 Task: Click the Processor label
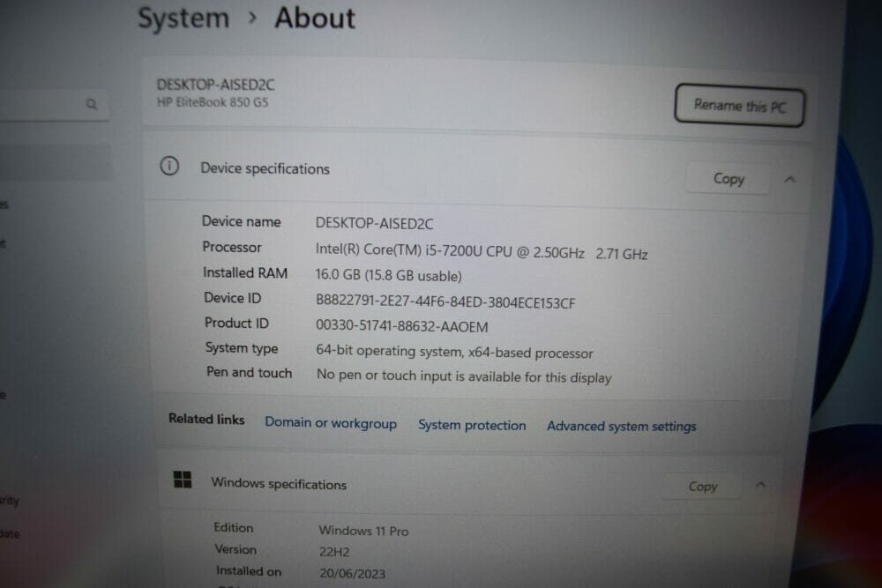coord(232,248)
